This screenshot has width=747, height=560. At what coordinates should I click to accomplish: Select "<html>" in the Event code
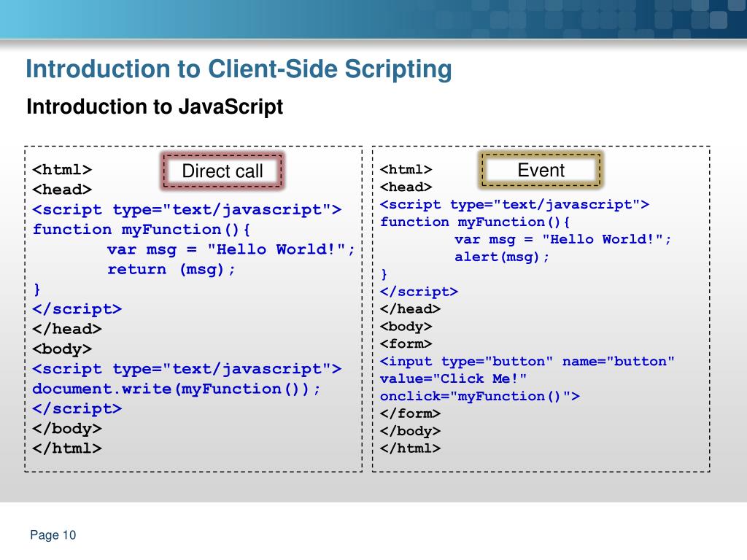406,169
